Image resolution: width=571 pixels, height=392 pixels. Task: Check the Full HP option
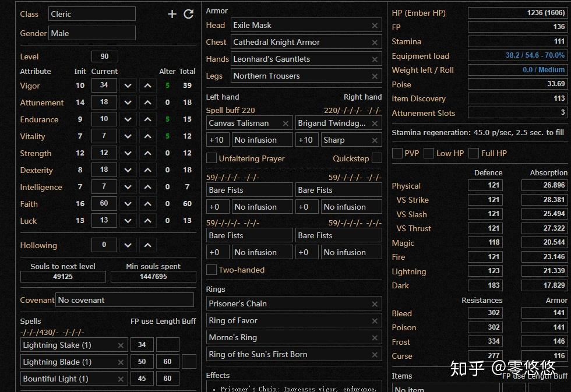(x=474, y=153)
